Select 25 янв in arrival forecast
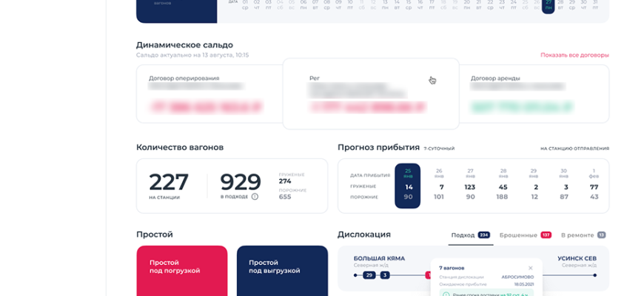644x296 pixels. (x=408, y=185)
